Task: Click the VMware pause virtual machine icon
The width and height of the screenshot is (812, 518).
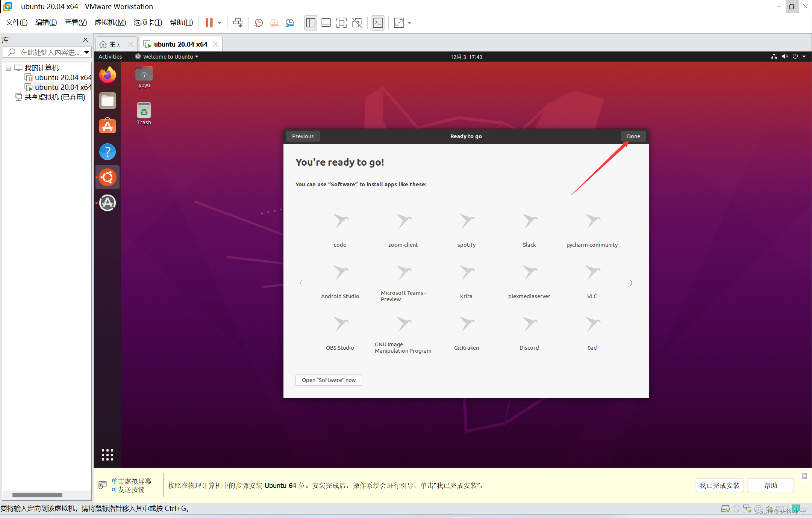Action: click(x=209, y=23)
